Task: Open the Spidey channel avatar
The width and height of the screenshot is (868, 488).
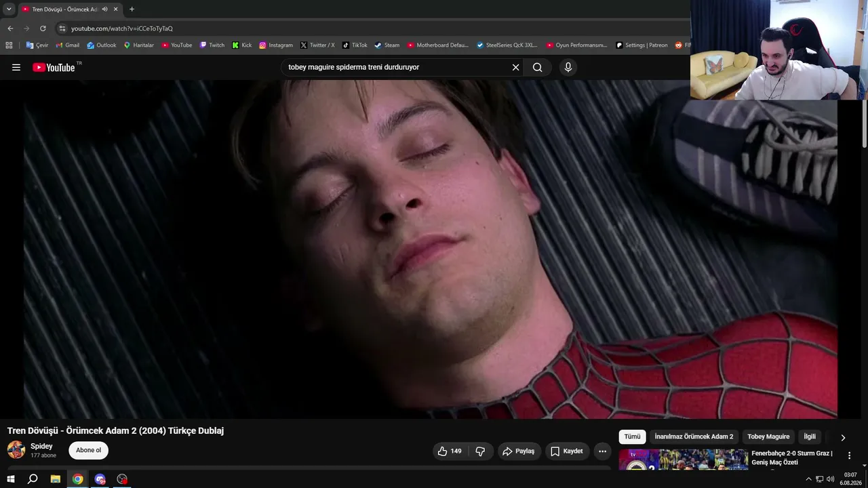Action: click(x=16, y=450)
